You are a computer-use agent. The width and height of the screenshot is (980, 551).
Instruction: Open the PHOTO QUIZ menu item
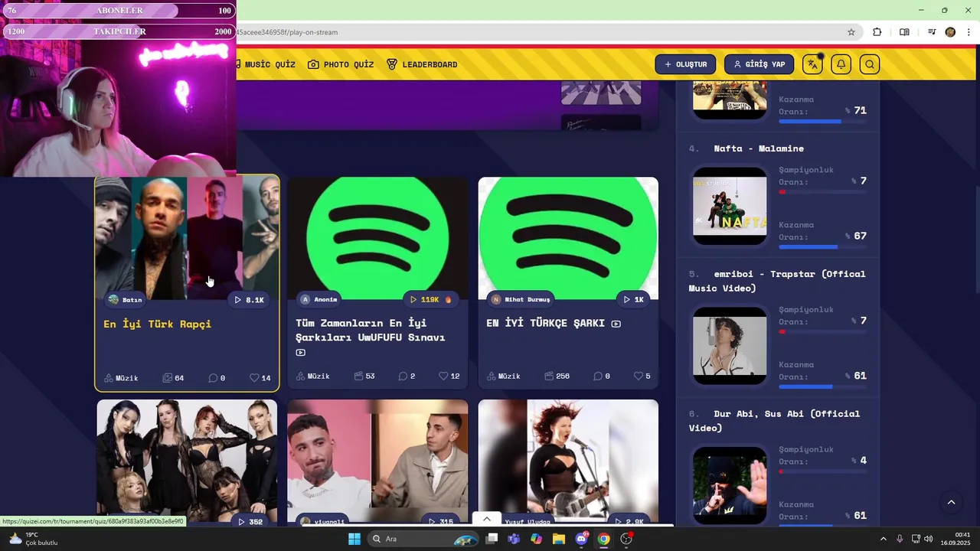tap(341, 64)
